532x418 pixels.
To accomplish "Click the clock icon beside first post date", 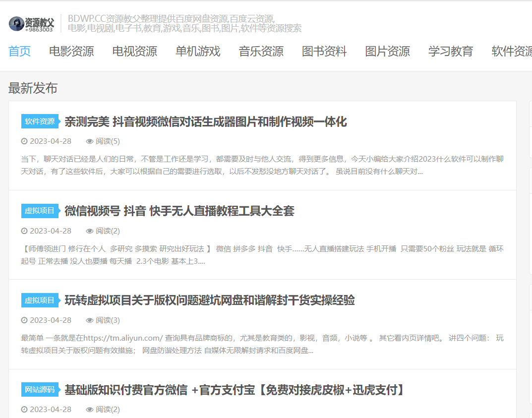I will [24, 141].
